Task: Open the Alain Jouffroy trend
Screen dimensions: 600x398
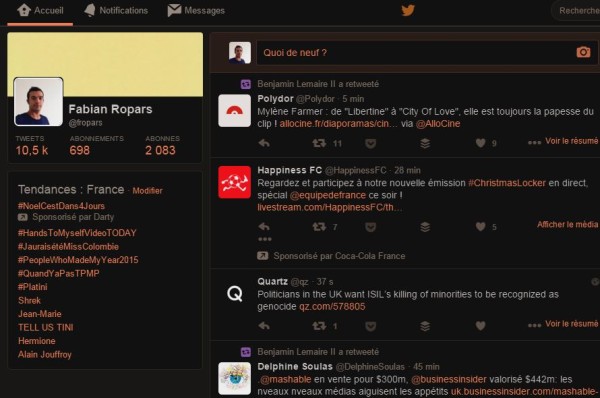Action: coord(45,354)
